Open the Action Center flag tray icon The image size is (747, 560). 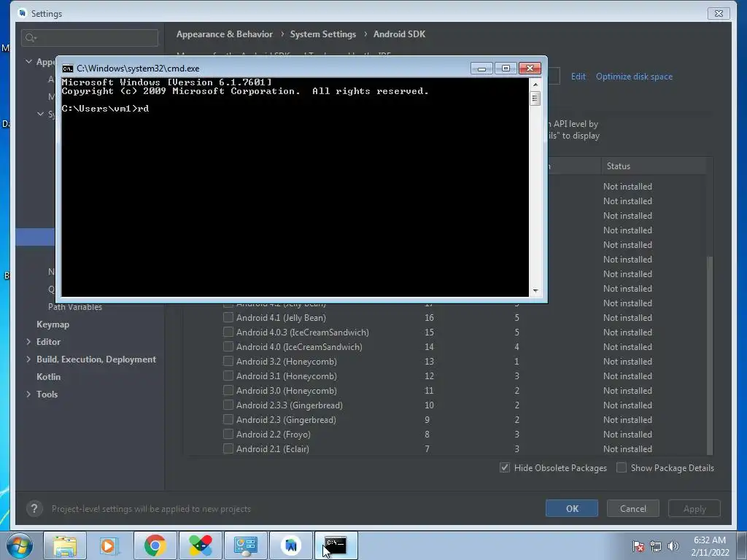point(638,546)
